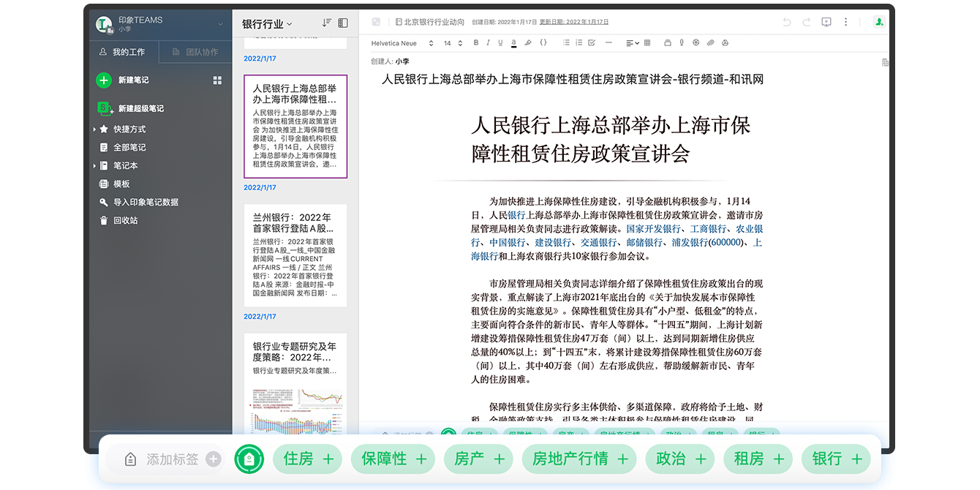Open the 银行行业 notebook dropdown

click(267, 24)
